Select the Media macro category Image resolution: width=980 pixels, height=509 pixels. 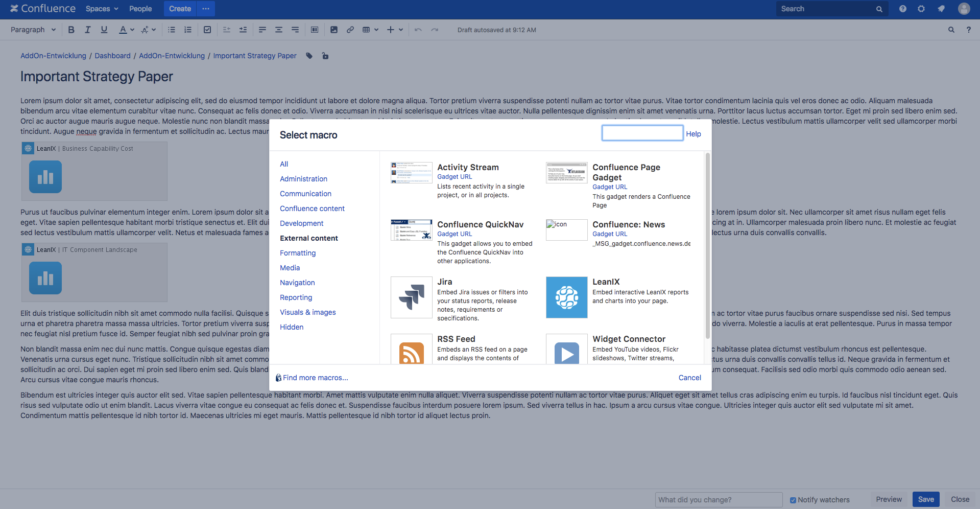(x=290, y=268)
